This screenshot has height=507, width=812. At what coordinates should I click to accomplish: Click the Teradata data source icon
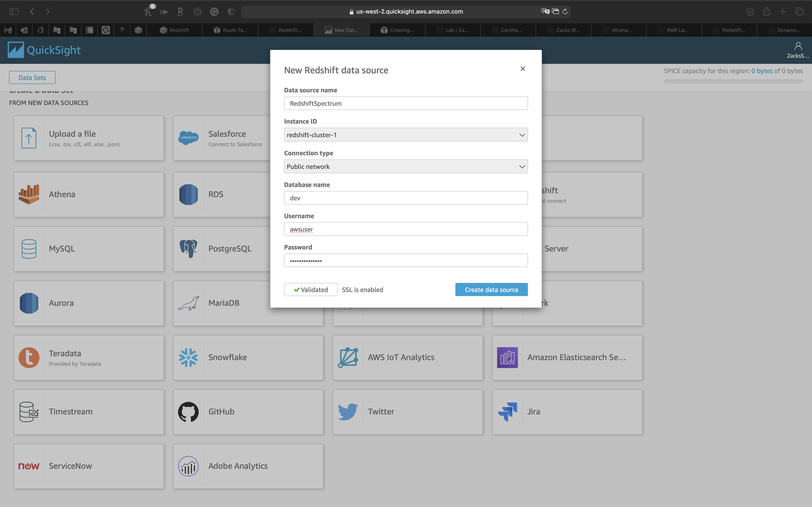(29, 357)
